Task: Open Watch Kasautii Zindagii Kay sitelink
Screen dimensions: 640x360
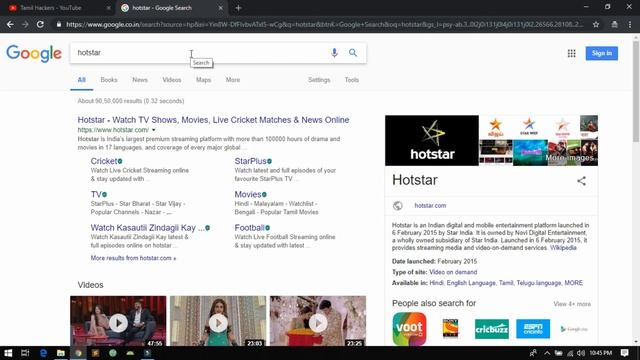Action: pyautogui.click(x=147, y=228)
